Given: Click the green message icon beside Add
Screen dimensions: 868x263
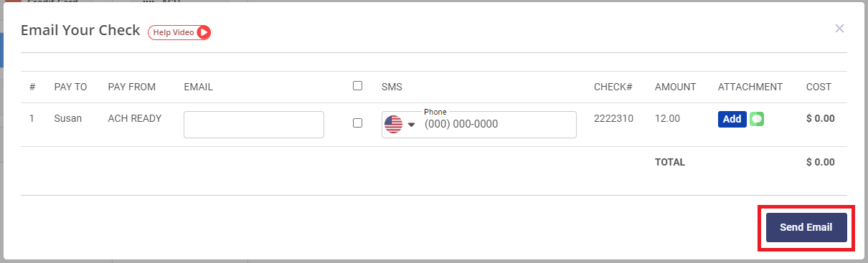Looking at the screenshot, I should pos(757,119).
